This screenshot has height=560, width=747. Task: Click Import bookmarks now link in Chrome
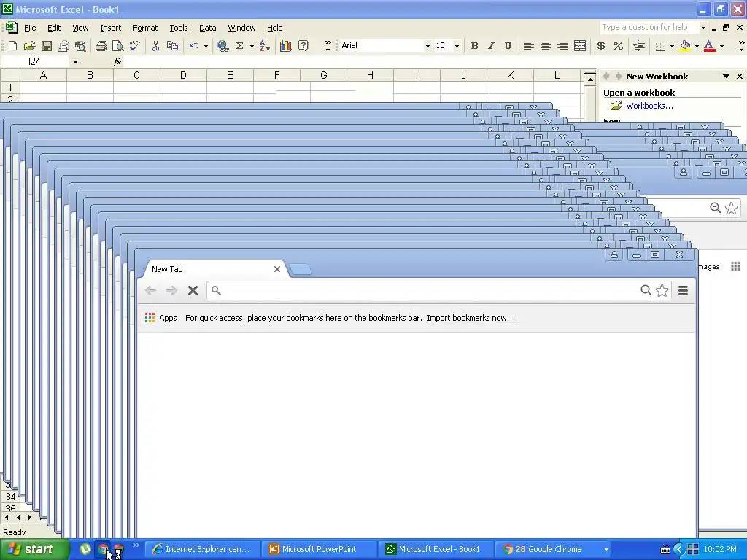471,318
